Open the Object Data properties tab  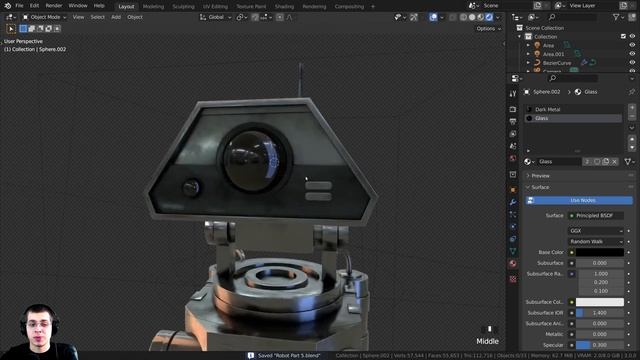[513, 251]
